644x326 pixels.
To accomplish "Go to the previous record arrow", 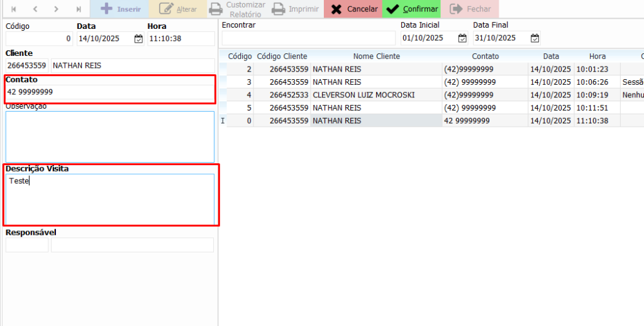I will pos(35,9).
